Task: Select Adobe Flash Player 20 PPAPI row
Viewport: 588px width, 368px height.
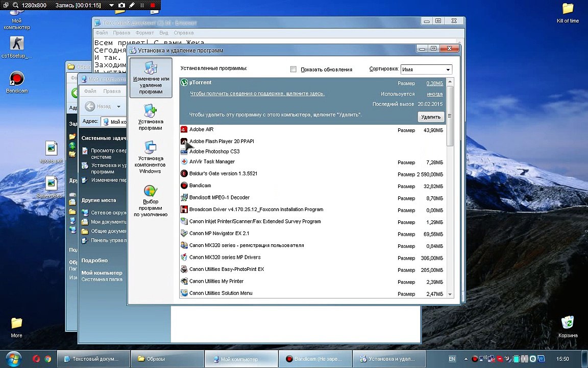Action: tap(313, 142)
